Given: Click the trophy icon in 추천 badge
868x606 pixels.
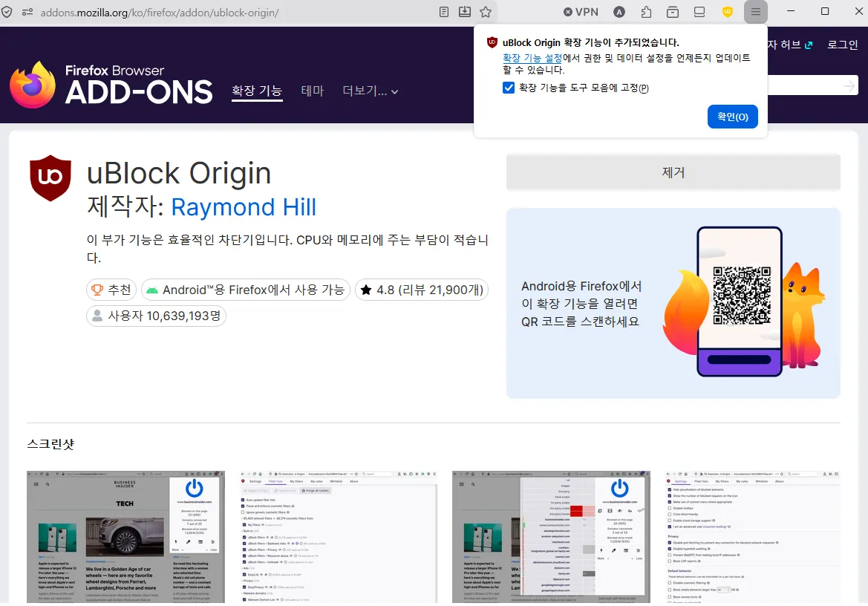Looking at the screenshot, I should 97,290.
